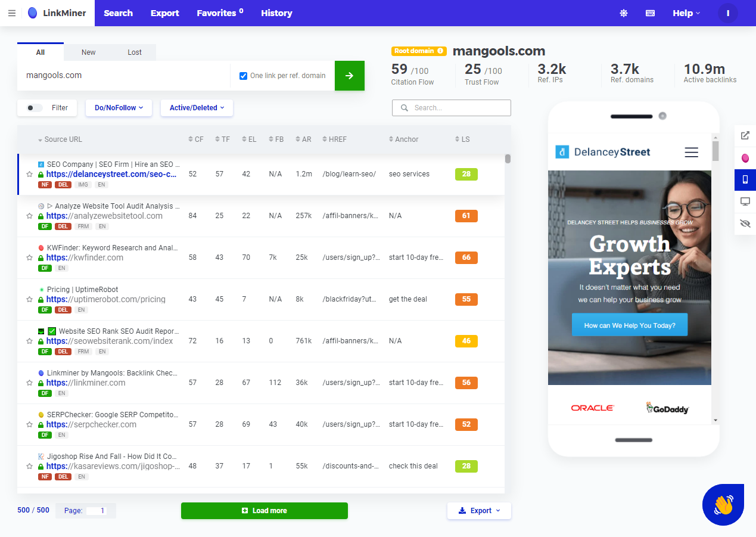Open the Favorites menu item
The image size is (756, 537).
tap(220, 13)
